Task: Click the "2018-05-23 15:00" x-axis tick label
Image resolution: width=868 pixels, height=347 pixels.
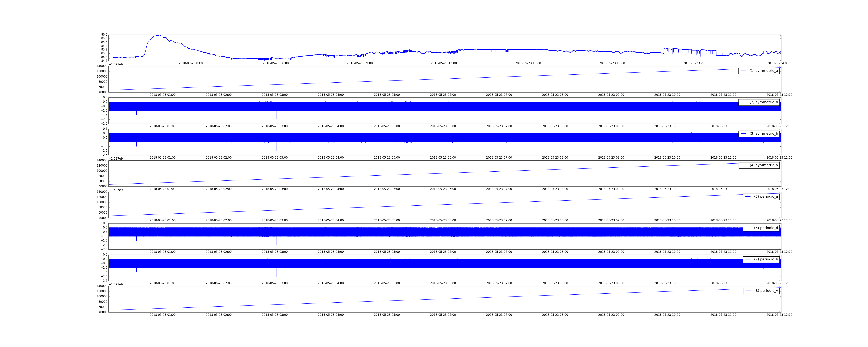Action: [x=528, y=63]
